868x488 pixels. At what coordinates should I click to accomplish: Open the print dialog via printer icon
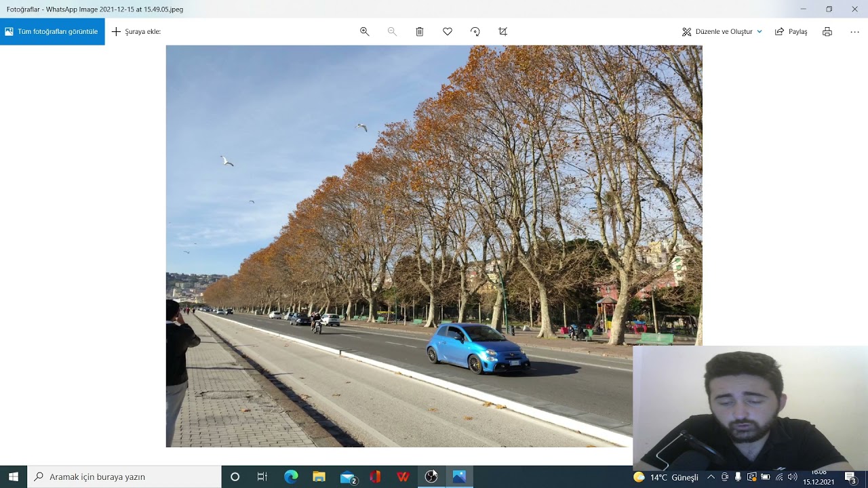(827, 32)
